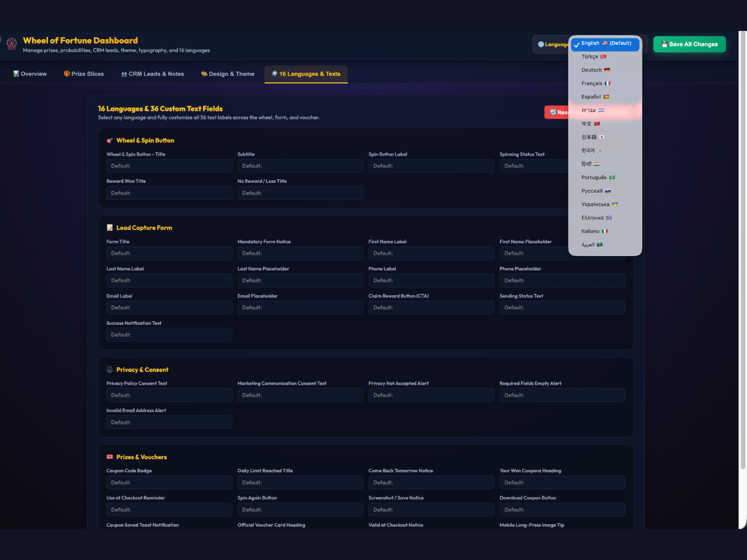The height and width of the screenshot is (560, 747).
Task: Click the scales icon beside Privacy & Consent
Action: pyautogui.click(x=110, y=370)
